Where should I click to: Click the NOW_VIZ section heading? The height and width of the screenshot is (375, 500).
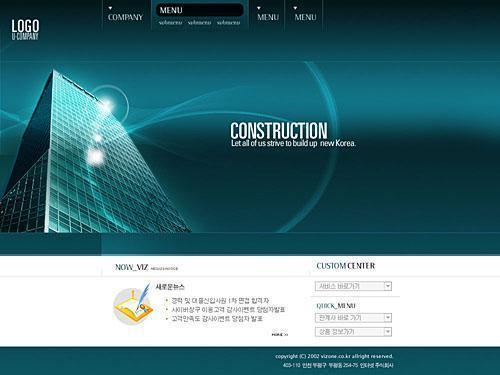131,267
